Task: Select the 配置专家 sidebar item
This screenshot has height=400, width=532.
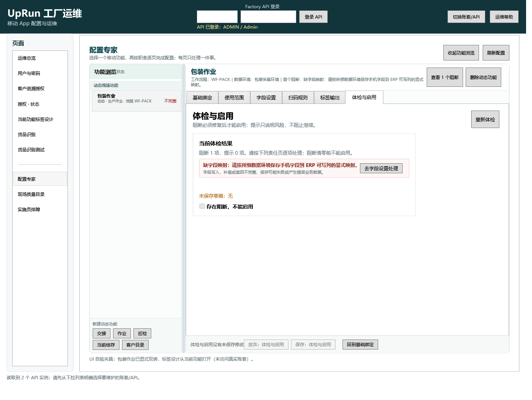Action: [40, 179]
